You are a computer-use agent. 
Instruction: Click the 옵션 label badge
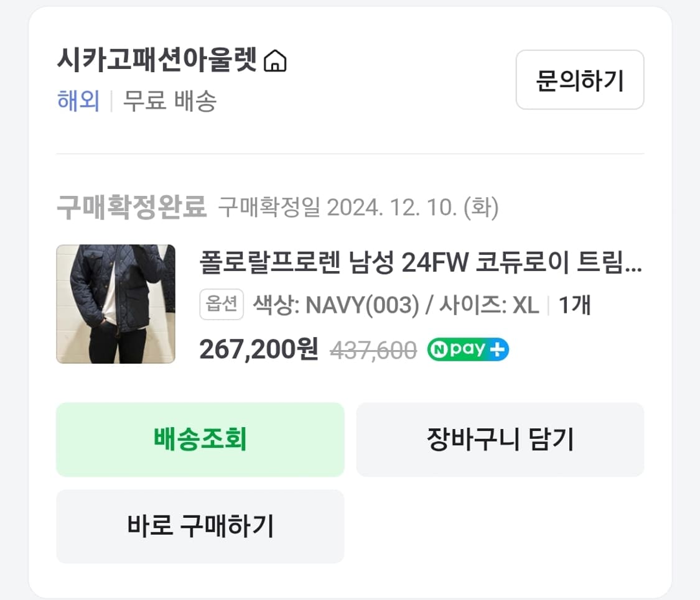click(x=222, y=305)
